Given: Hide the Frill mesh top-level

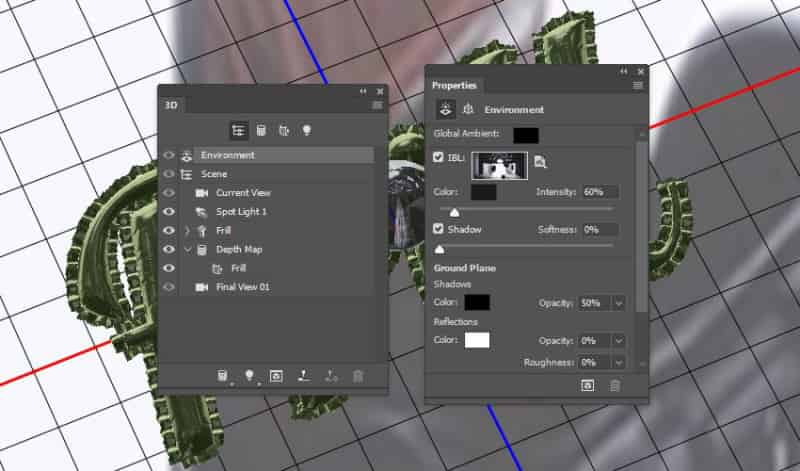Looking at the screenshot, I should coord(168,231).
